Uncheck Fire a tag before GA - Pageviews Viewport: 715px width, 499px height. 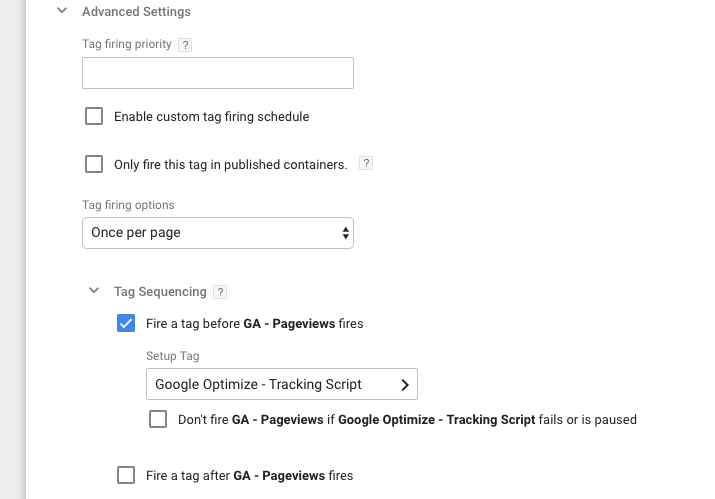(126, 323)
